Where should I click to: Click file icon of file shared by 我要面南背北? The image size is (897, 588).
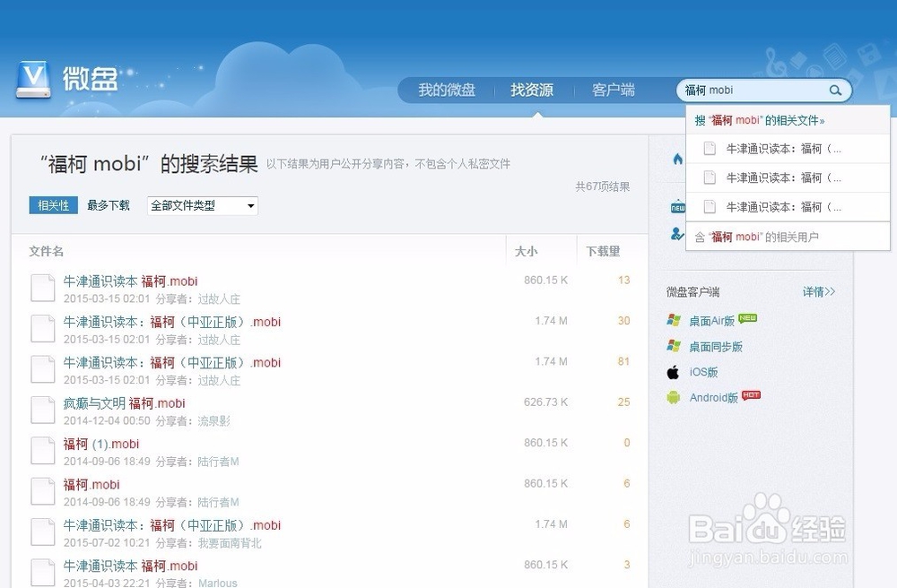click(x=42, y=532)
